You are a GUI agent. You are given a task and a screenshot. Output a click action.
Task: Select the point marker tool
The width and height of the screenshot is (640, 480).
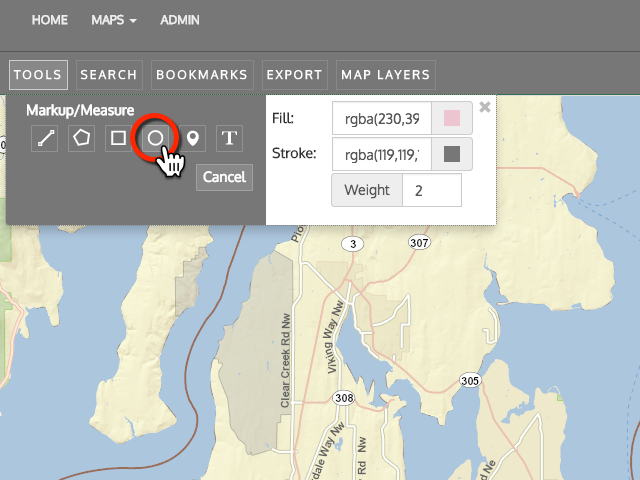[x=193, y=138]
